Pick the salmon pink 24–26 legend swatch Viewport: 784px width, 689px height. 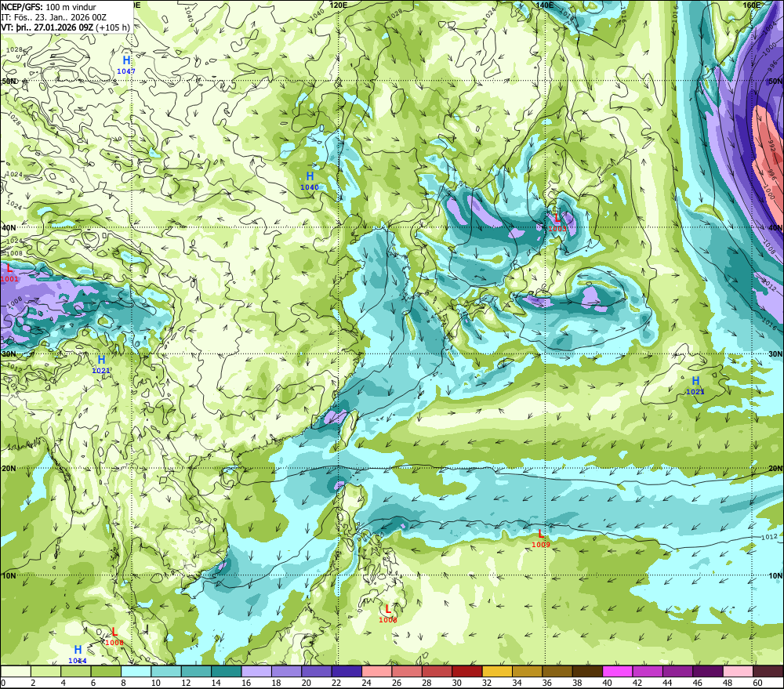[376, 671]
